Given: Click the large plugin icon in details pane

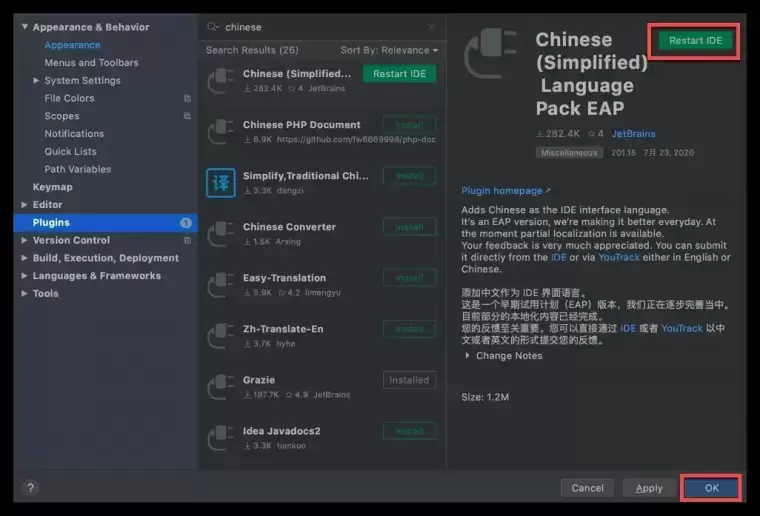Looking at the screenshot, I should 491,53.
